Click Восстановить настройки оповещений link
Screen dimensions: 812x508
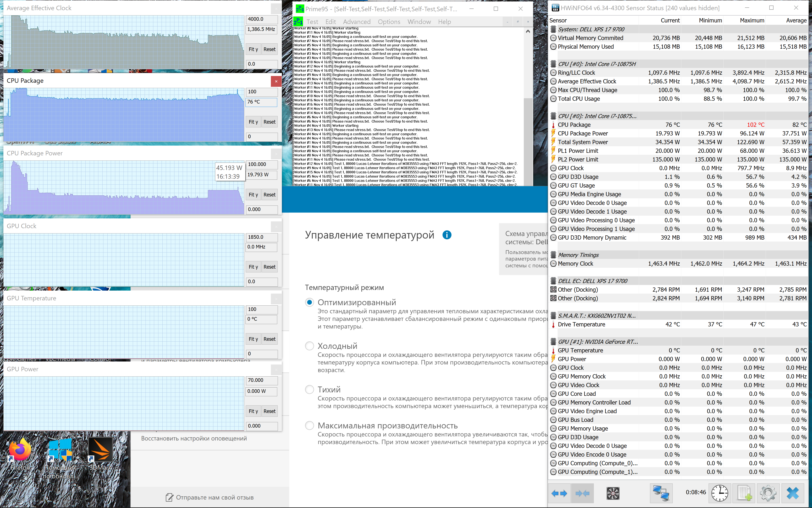coord(194,438)
